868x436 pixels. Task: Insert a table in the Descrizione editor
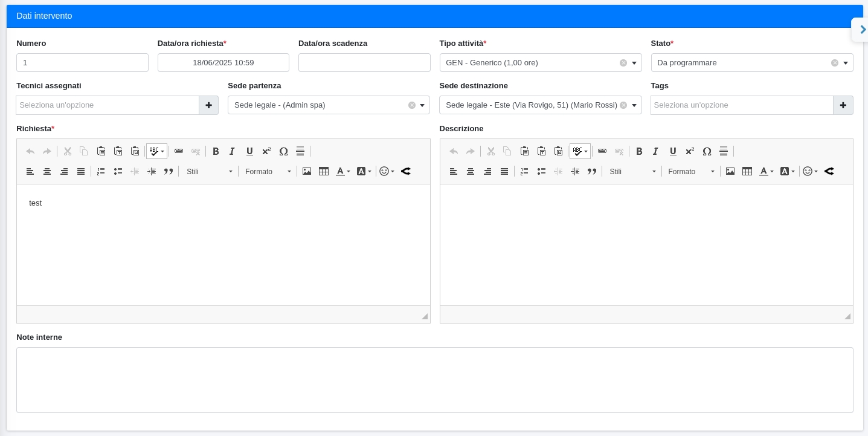747,171
